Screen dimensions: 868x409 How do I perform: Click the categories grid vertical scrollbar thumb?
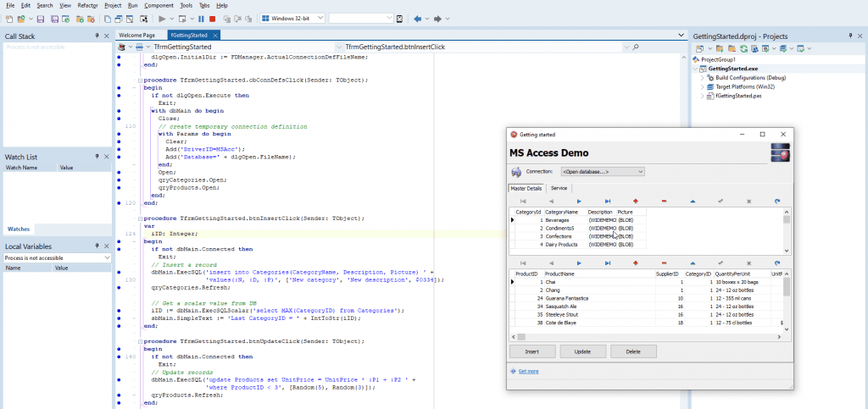click(x=786, y=219)
